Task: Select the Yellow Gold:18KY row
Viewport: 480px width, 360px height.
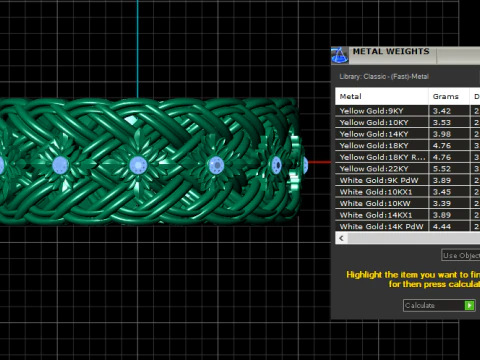Action: coord(407,146)
